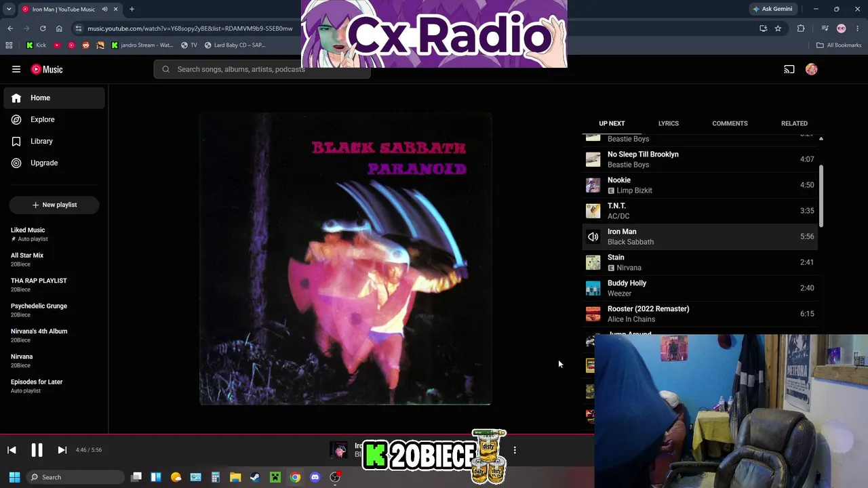Go to the browser home page

click(x=59, y=28)
